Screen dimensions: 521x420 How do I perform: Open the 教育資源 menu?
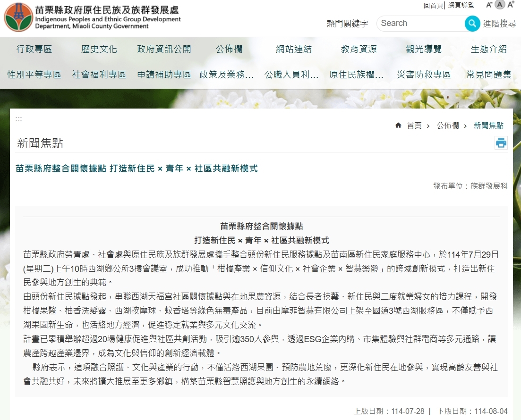pyautogui.click(x=359, y=49)
